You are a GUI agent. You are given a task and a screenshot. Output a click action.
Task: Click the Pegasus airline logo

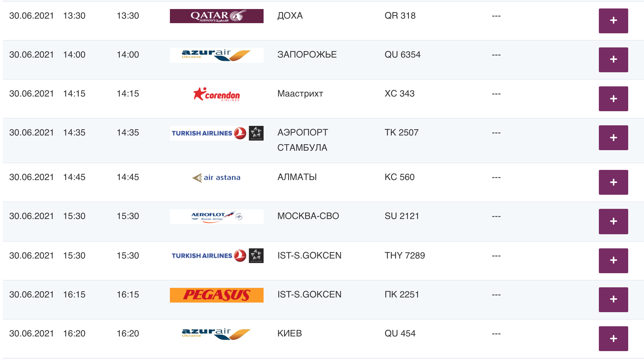click(x=216, y=295)
